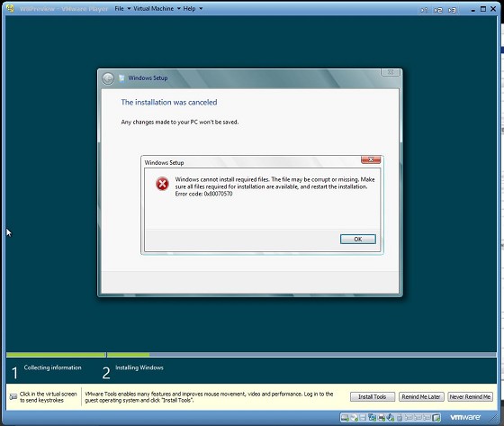Viewport: 504px width, 426px height.
Task: Click the Install Tools button
Action: click(x=373, y=396)
